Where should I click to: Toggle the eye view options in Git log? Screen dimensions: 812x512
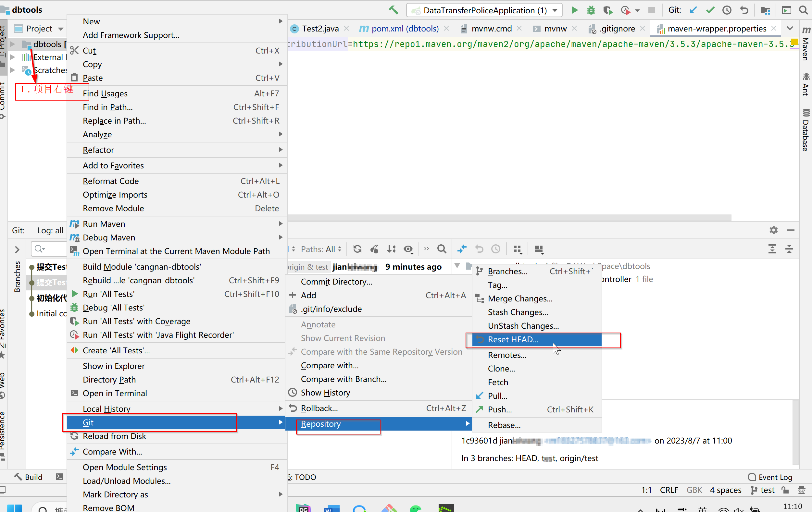tap(408, 249)
